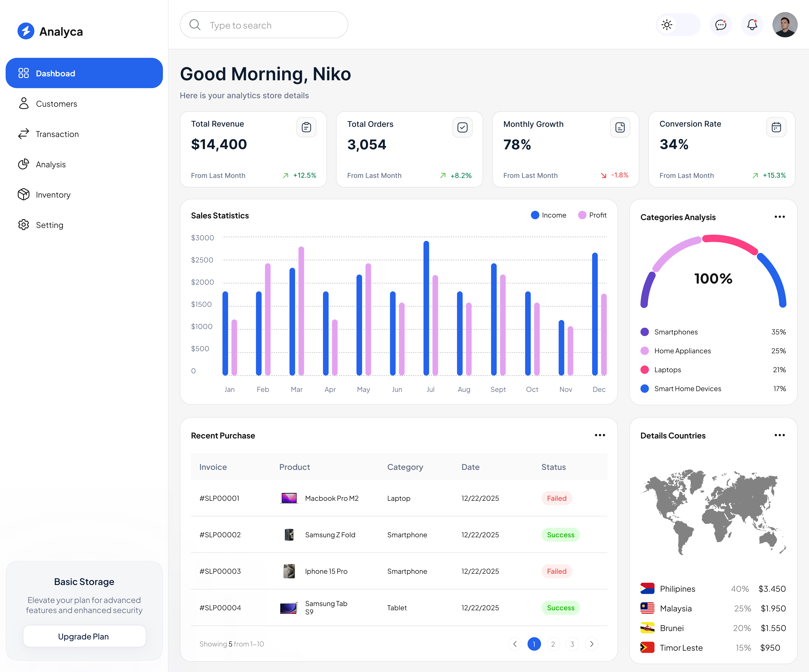The height and width of the screenshot is (672, 809).
Task: Click the Samsung Z Fold thumbnail
Action: pos(289,535)
